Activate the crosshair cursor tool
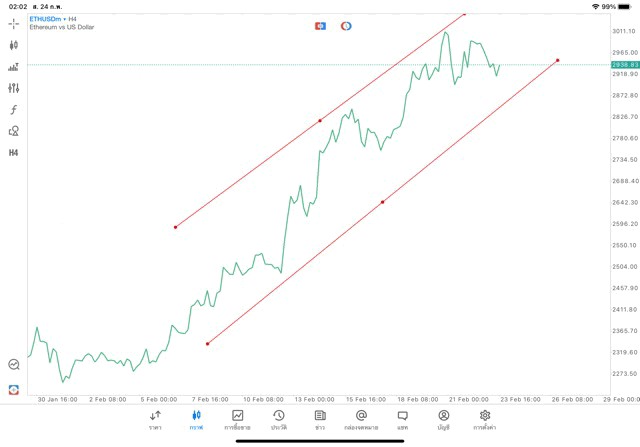Image resolution: width=640 pixels, height=447 pixels. [x=14, y=23]
